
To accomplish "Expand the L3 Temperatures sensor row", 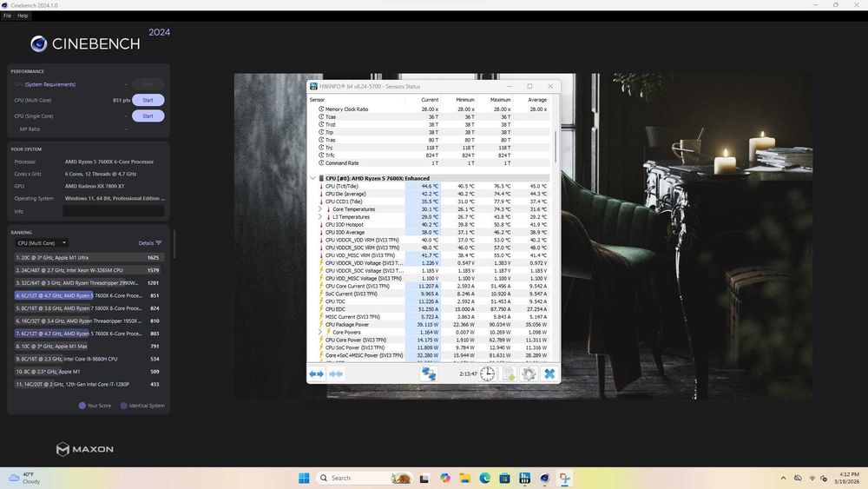I will (x=320, y=217).
